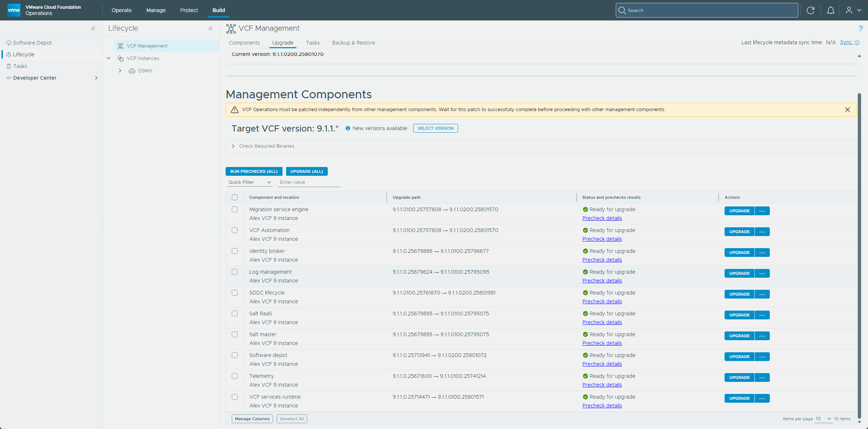The image size is (868, 429).
Task: Expand the D3MO tree node
Action: (x=120, y=71)
